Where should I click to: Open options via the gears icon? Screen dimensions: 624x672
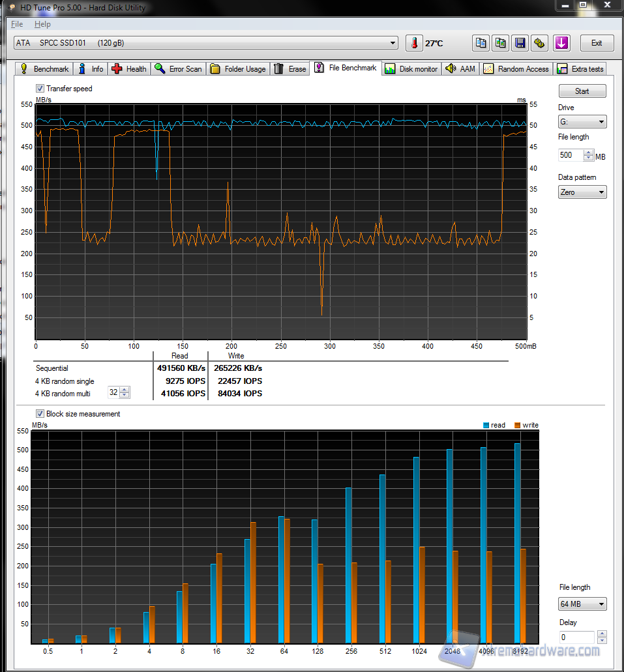(539, 43)
